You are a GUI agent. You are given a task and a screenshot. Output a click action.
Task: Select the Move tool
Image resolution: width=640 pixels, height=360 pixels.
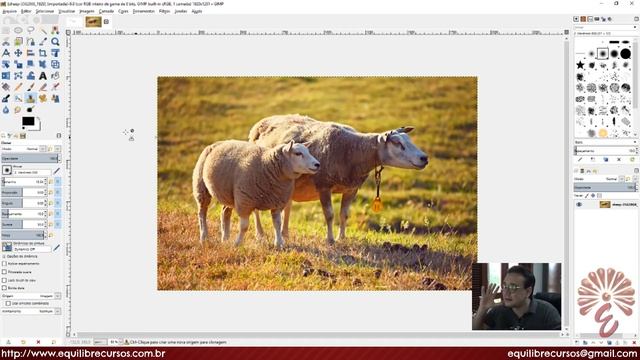(18, 53)
